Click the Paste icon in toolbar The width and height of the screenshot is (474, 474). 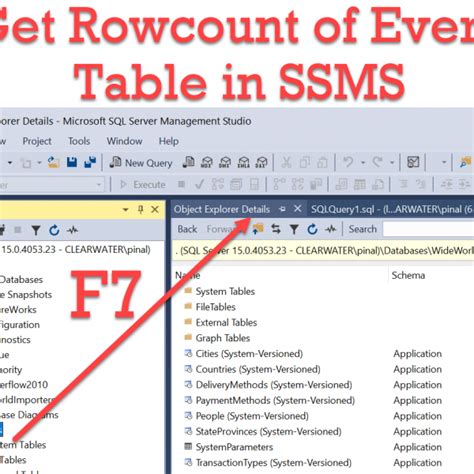click(x=322, y=162)
